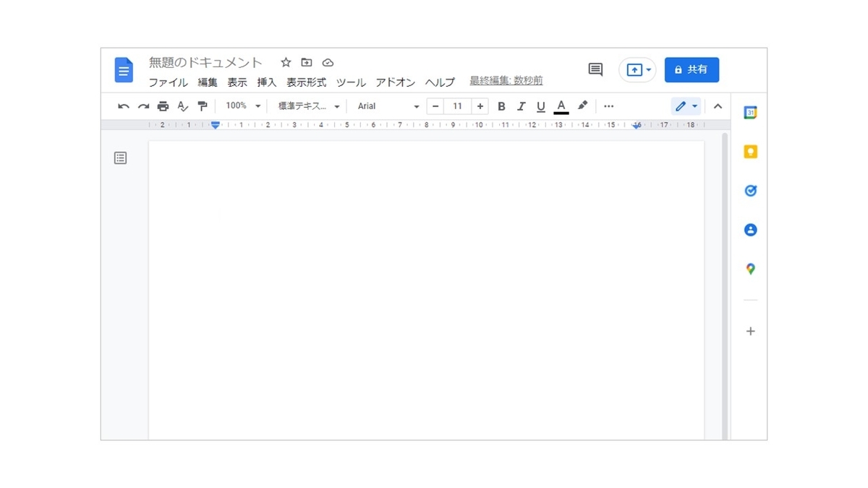The height and width of the screenshot is (488, 868).
Task: Show more toolbar options (three dots)
Action: click(x=609, y=106)
